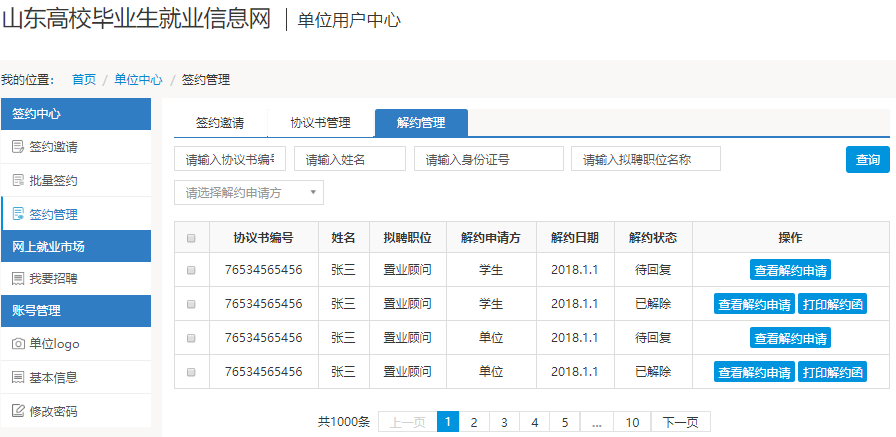The width and height of the screenshot is (896, 437).
Task: Click the 修改密码 edit icon
Action: coord(18,411)
